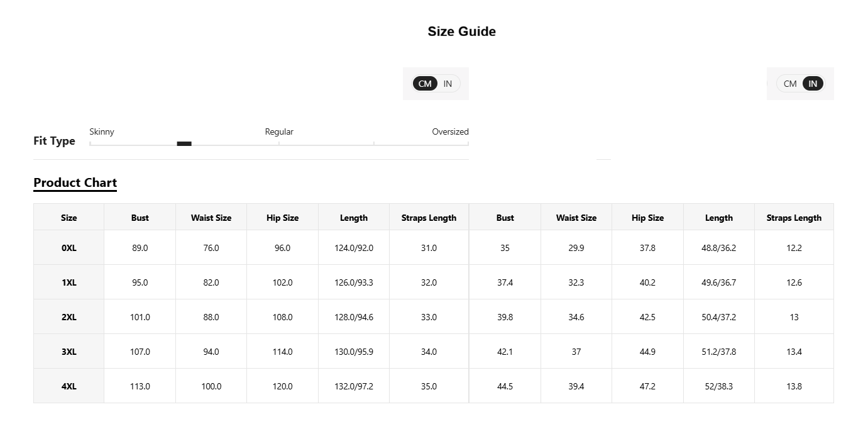Click the 95.0 bust value

pyautogui.click(x=140, y=282)
